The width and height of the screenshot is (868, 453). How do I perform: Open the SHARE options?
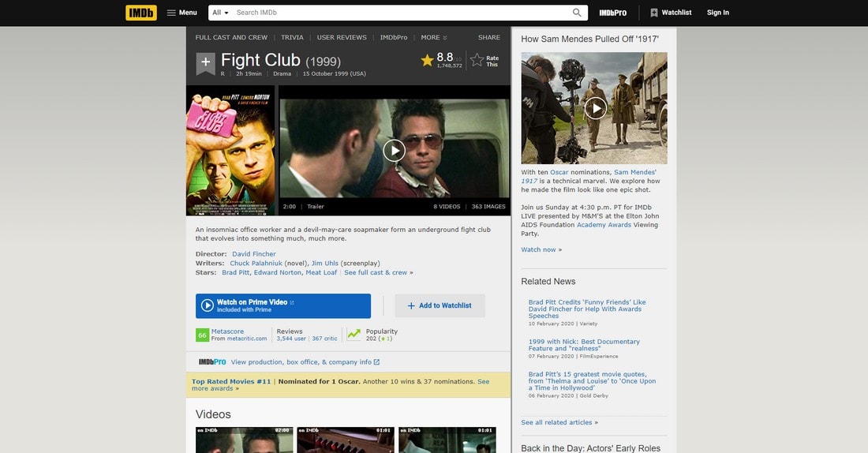[488, 38]
